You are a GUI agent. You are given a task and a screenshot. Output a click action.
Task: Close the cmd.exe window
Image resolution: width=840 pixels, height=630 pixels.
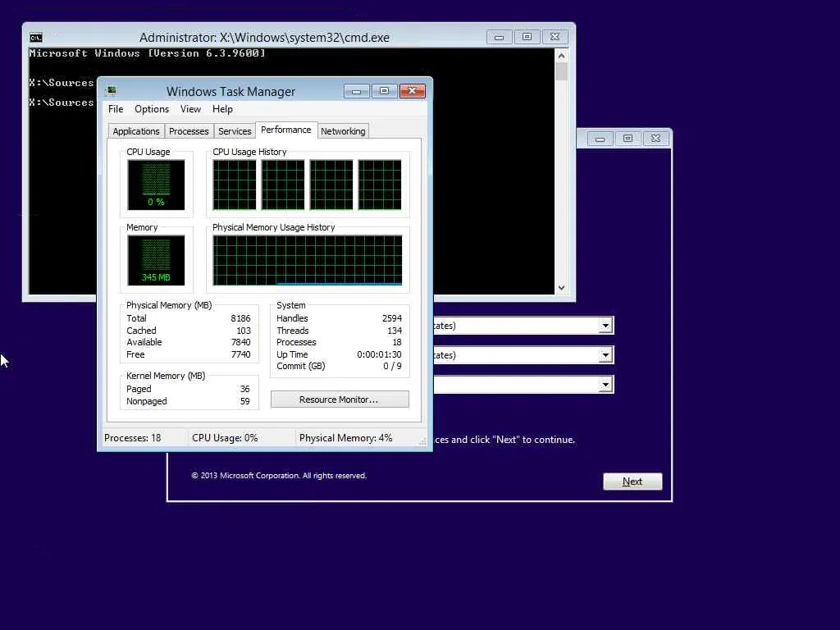coord(555,37)
